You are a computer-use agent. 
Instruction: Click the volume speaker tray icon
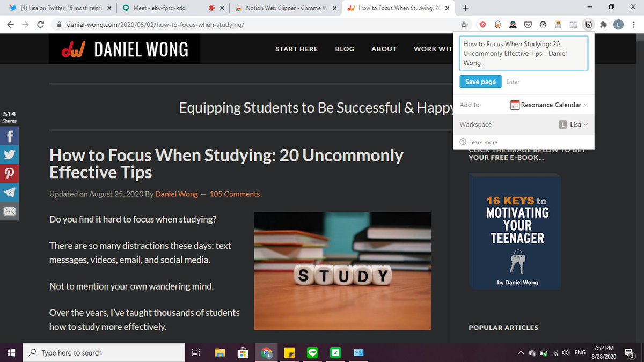point(566,353)
